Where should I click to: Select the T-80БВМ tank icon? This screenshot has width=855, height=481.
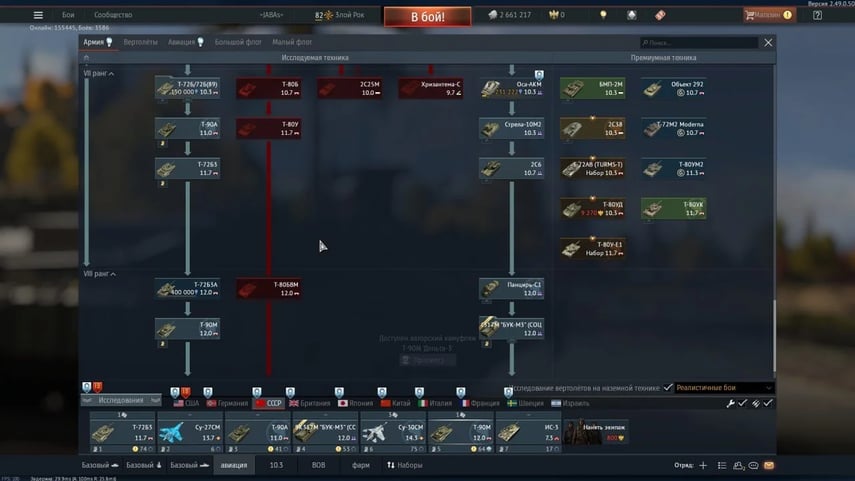click(x=268, y=289)
